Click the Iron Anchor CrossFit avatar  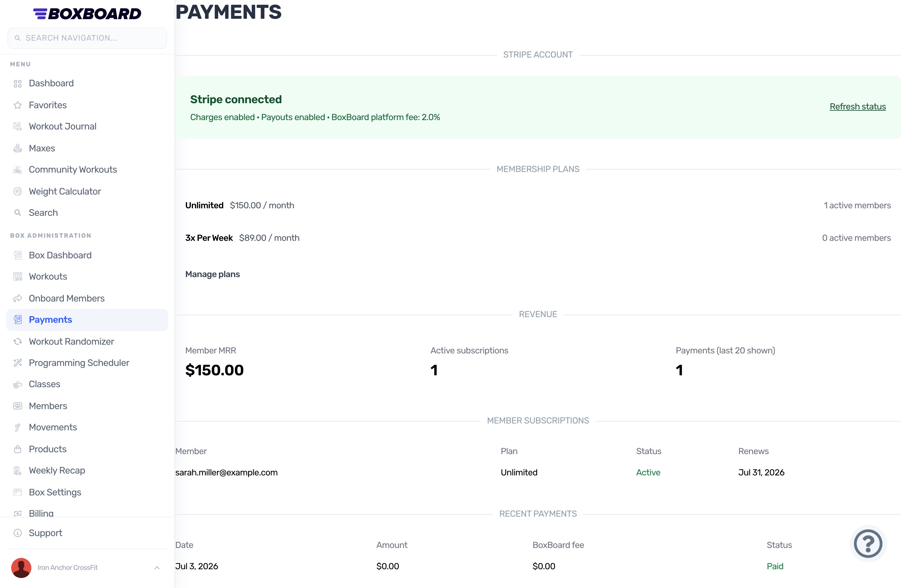(x=21, y=568)
